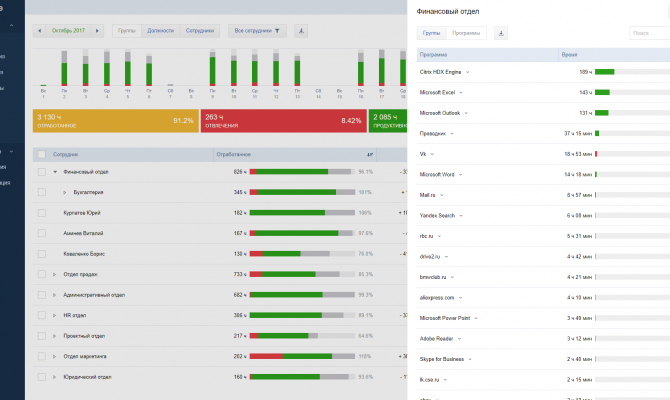The image size is (670, 400).
Task: Go to previous month arrow
Action: [x=39, y=31]
